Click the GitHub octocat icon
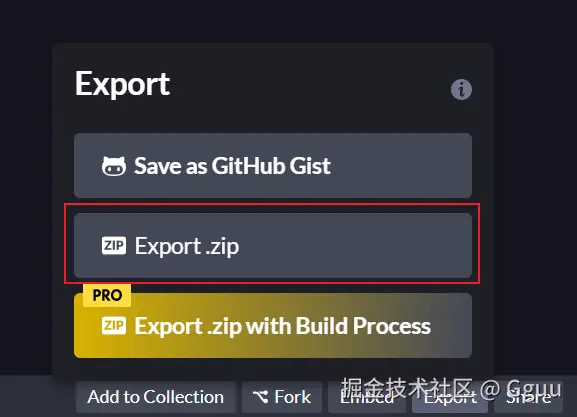 point(114,166)
